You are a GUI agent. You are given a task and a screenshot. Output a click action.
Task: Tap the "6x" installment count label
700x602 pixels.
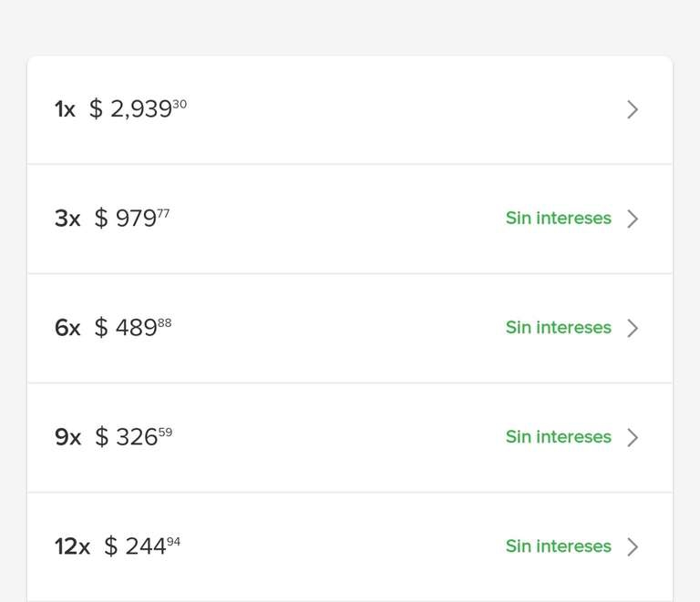[x=67, y=329]
